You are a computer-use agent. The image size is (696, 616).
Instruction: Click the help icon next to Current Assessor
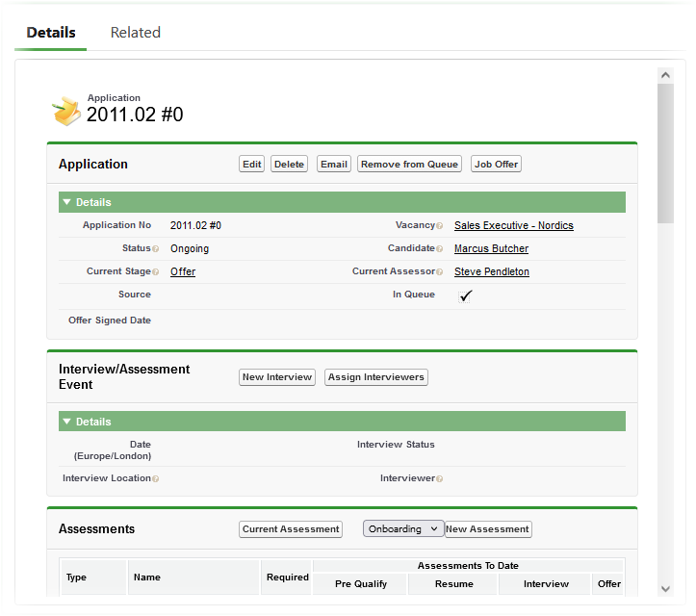(440, 272)
